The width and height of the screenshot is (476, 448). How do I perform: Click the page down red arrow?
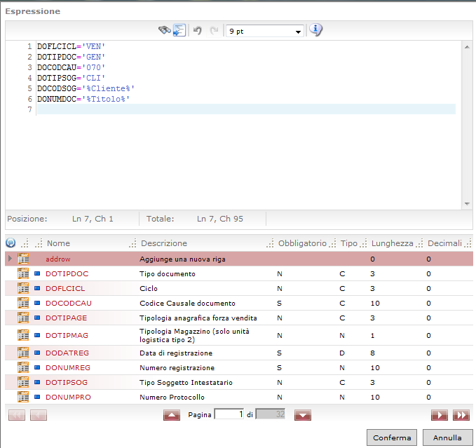(302, 415)
